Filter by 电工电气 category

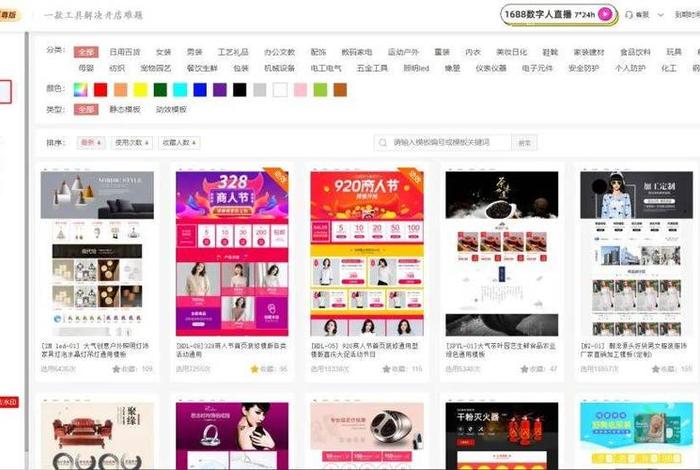tap(326, 68)
